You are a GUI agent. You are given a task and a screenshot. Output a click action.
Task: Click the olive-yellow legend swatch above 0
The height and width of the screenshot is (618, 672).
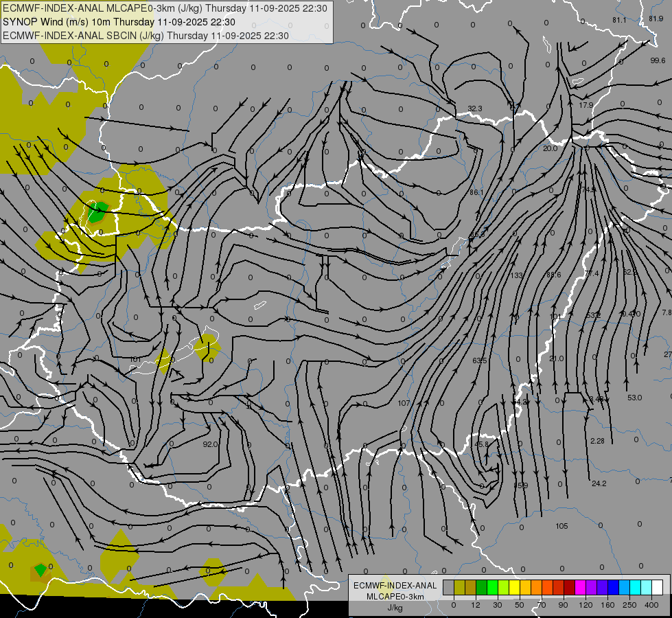[x=460, y=587]
